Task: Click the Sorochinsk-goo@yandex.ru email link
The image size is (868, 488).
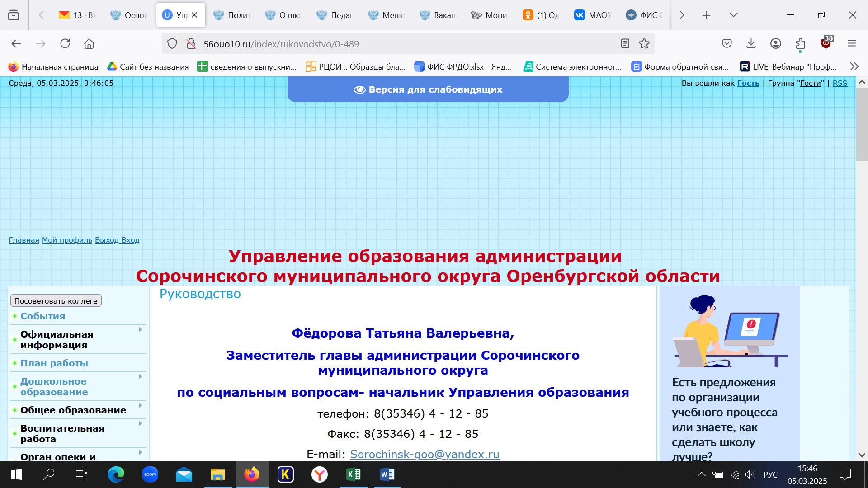Action: point(425,454)
